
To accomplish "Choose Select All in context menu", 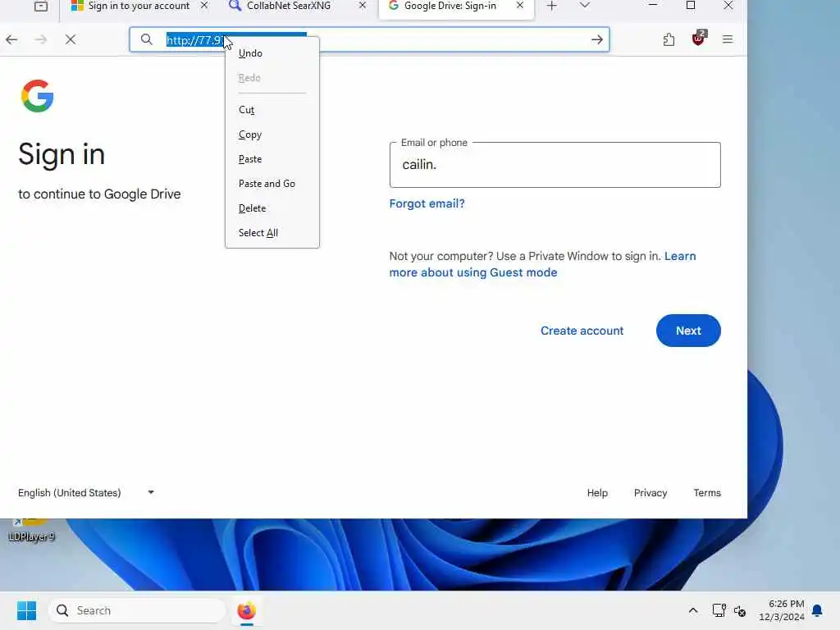I will click(x=272, y=233).
